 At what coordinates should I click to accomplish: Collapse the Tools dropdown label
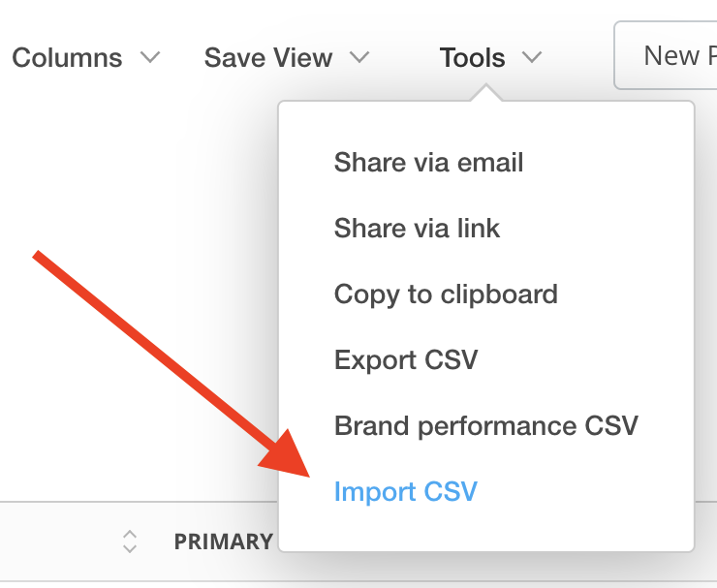(472, 57)
